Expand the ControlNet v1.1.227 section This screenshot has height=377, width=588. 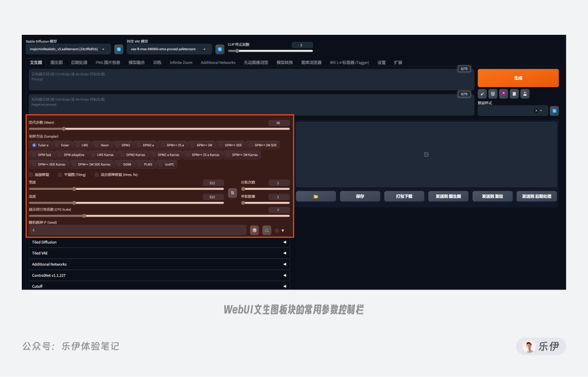point(159,275)
